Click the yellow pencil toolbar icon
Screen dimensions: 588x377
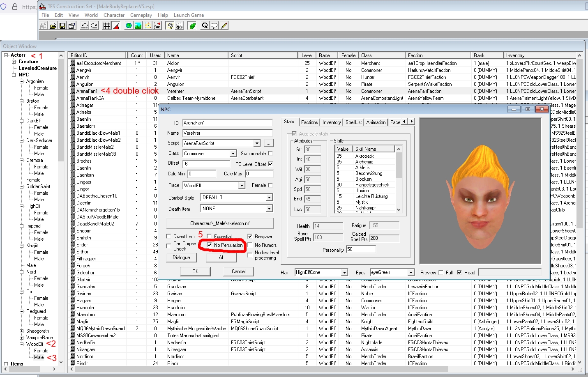coord(224,25)
